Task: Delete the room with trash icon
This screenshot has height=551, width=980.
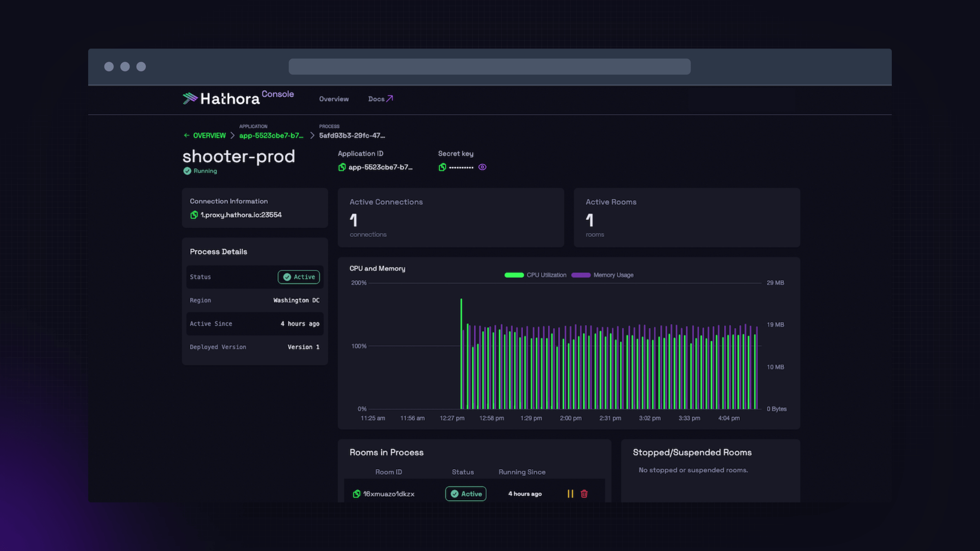Action: [x=584, y=494]
